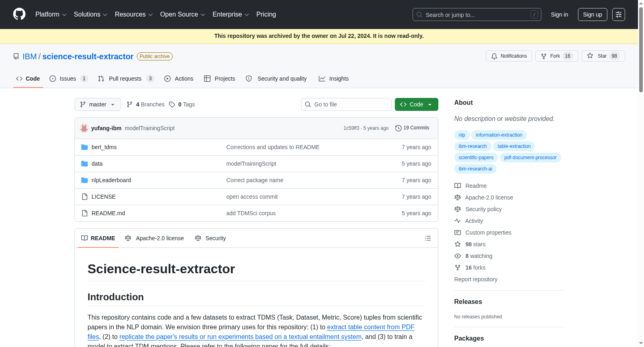Open the science-result-extractor repository link
Screen dimensions: 644x347
[88, 56]
